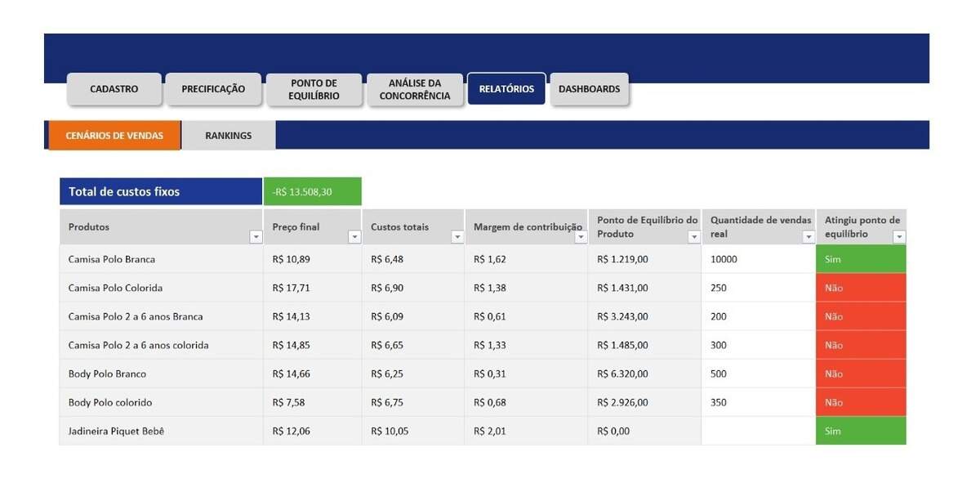Select the RELATÓRIOS button
The height and width of the screenshot is (488, 980).
(506, 89)
